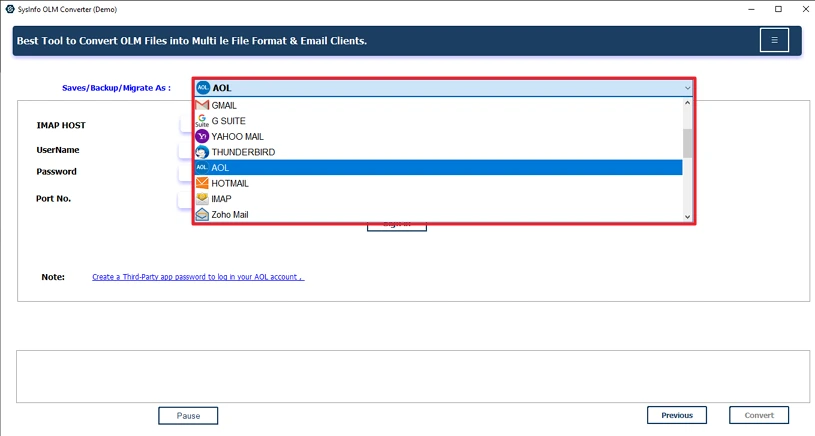
Task: Click the dropdown list scroll down arrow
Action: (687, 217)
